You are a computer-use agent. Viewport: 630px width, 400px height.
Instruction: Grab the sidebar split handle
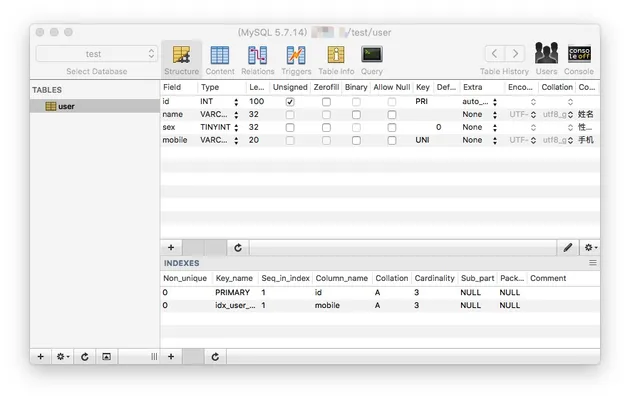(154, 357)
